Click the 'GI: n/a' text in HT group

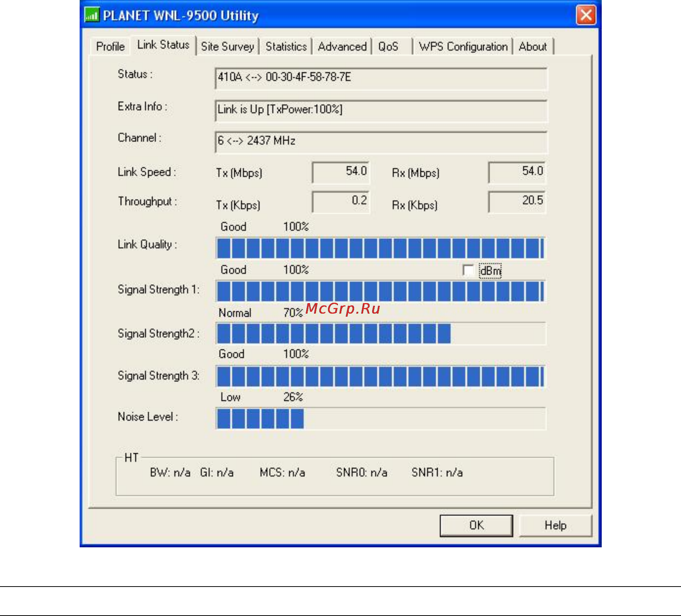(217, 473)
